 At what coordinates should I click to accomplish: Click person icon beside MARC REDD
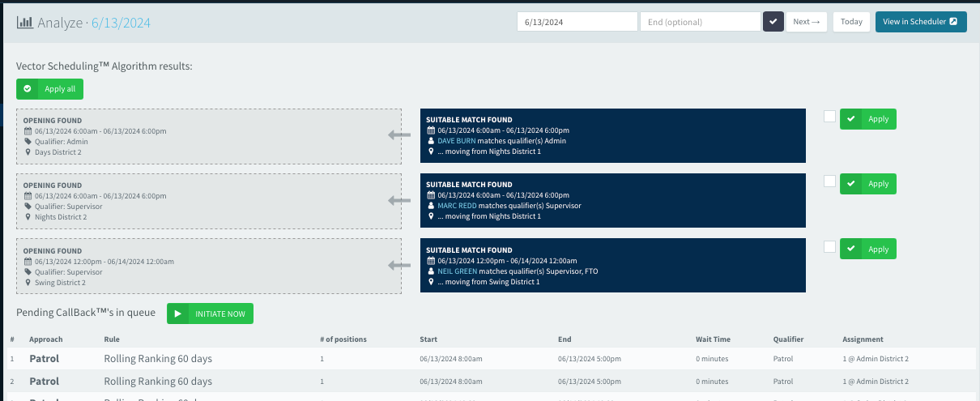coord(431,206)
